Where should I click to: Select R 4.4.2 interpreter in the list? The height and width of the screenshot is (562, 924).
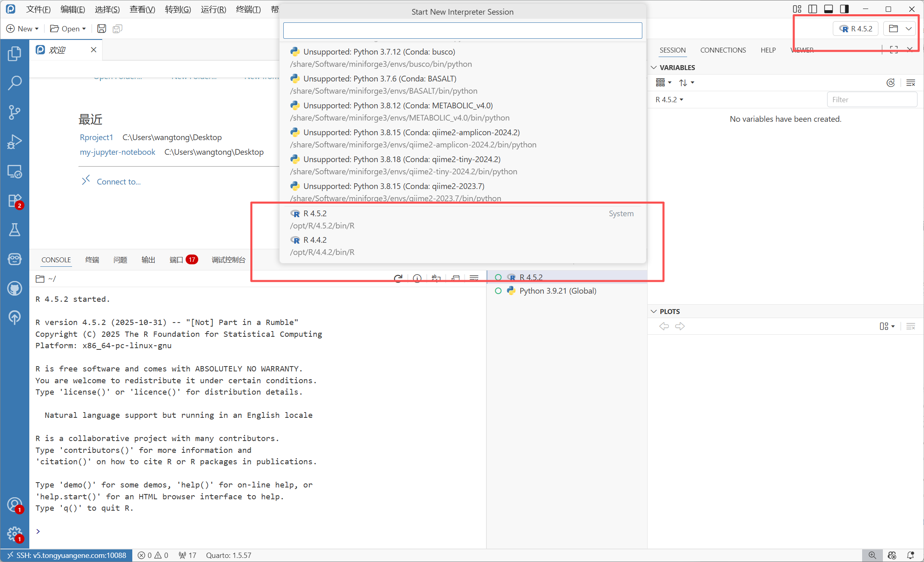click(462, 246)
